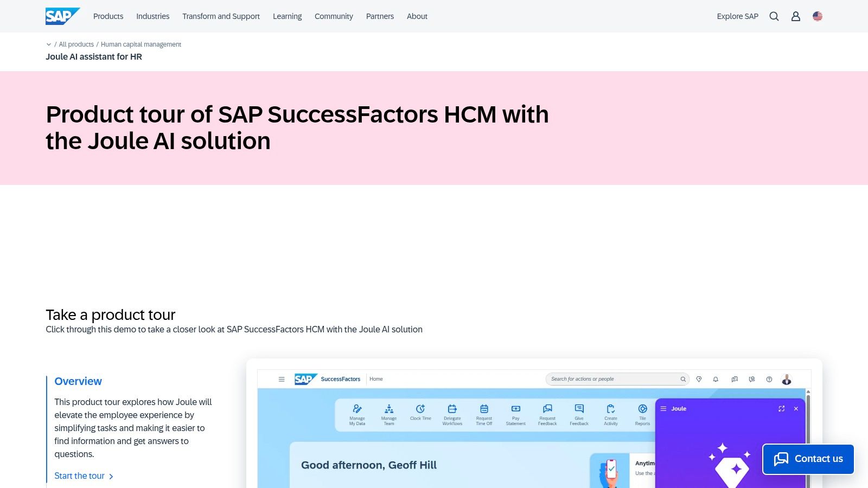Click the Geoff Hill profile avatar

[x=787, y=379]
